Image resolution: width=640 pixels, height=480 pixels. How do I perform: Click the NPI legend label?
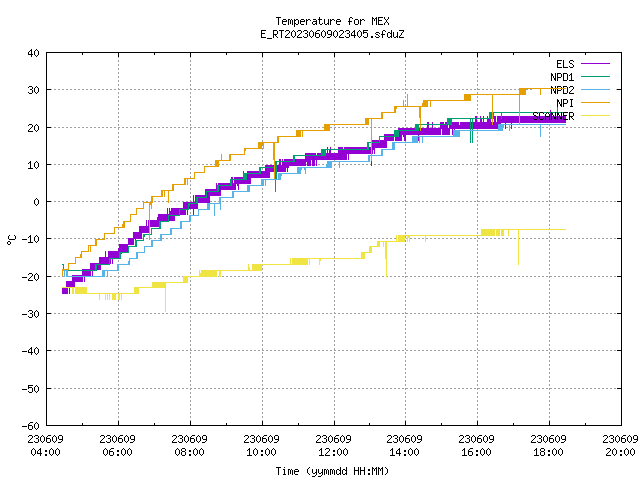pos(565,103)
